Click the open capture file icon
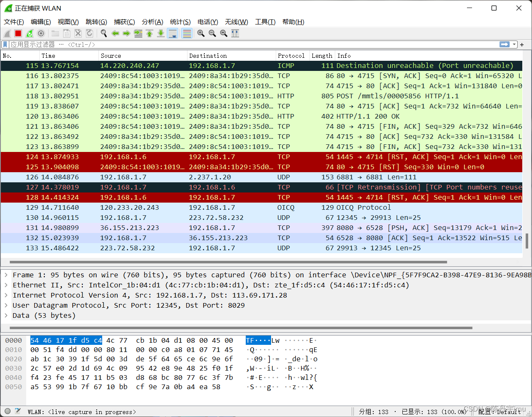This screenshot has height=417, width=532. tap(55, 33)
